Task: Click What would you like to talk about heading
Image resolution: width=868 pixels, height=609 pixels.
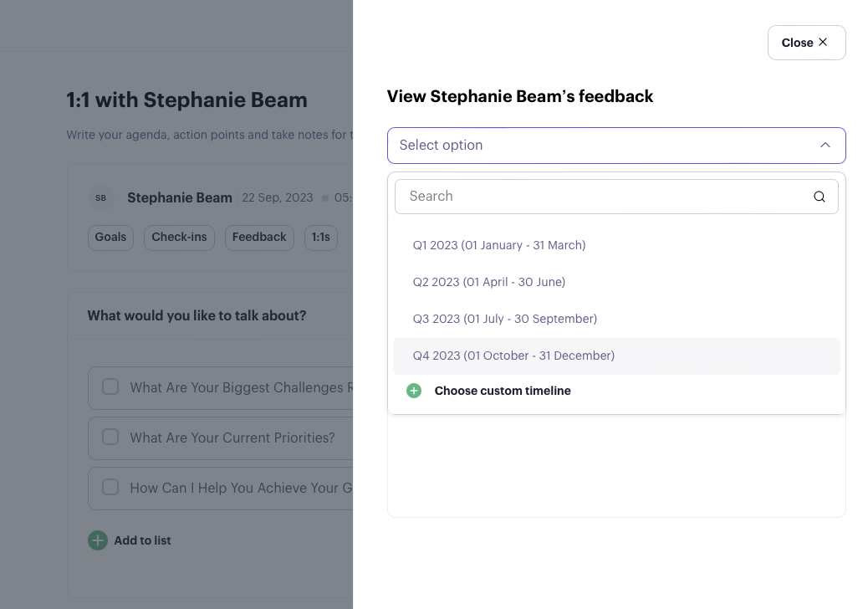Action: 197,315
